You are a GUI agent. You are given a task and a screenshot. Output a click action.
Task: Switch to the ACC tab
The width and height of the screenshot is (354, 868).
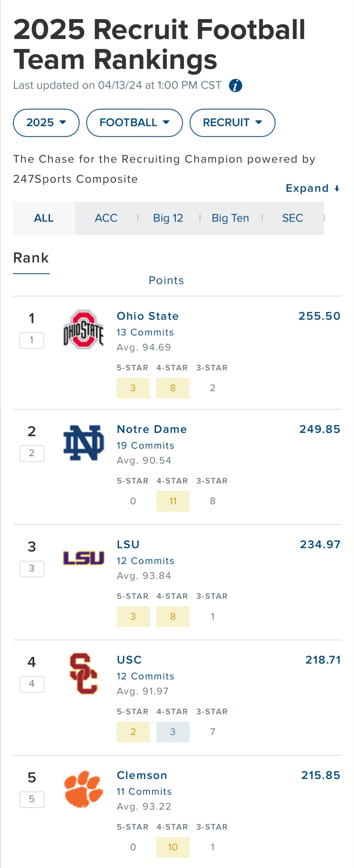106,218
